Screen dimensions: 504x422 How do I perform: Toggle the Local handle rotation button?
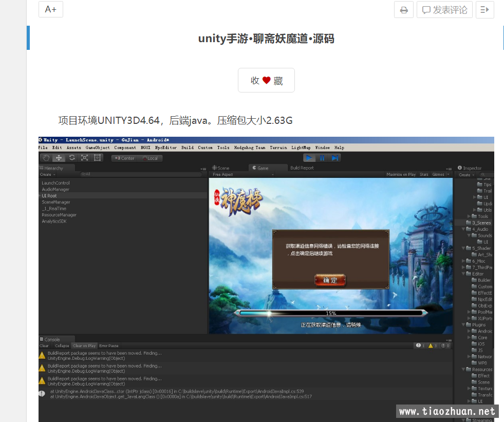pyautogui.click(x=150, y=158)
